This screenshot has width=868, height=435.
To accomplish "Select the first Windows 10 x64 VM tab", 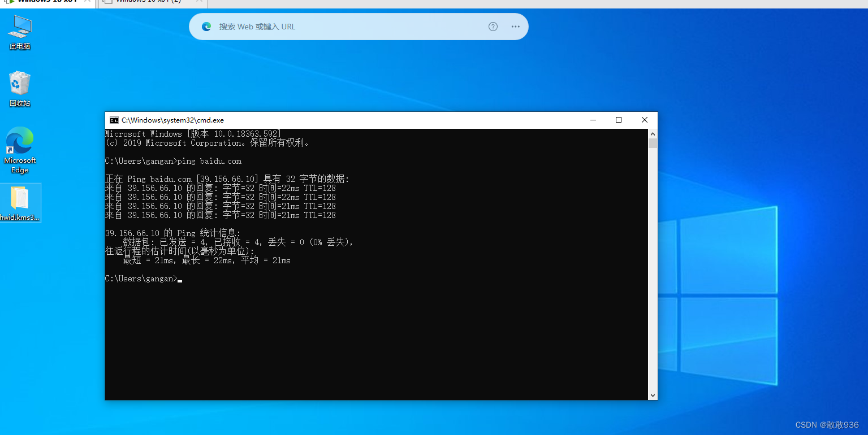I will click(47, 2).
